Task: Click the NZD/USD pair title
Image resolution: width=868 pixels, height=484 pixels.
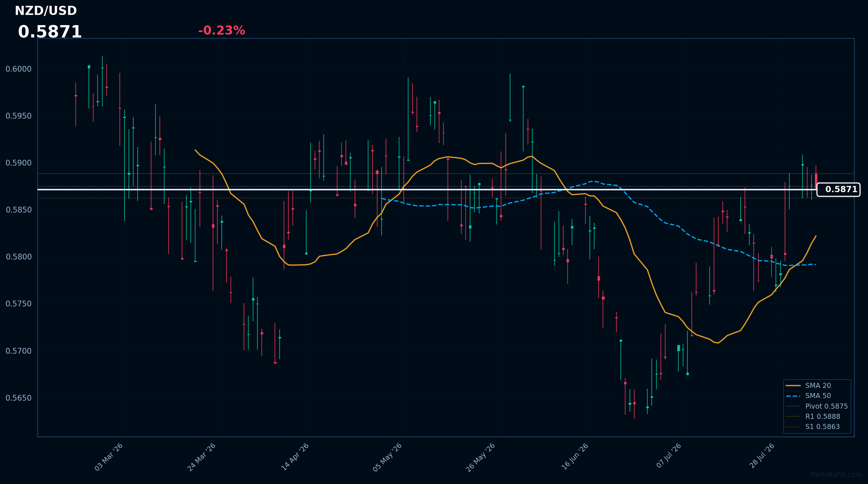Action: (x=46, y=11)
